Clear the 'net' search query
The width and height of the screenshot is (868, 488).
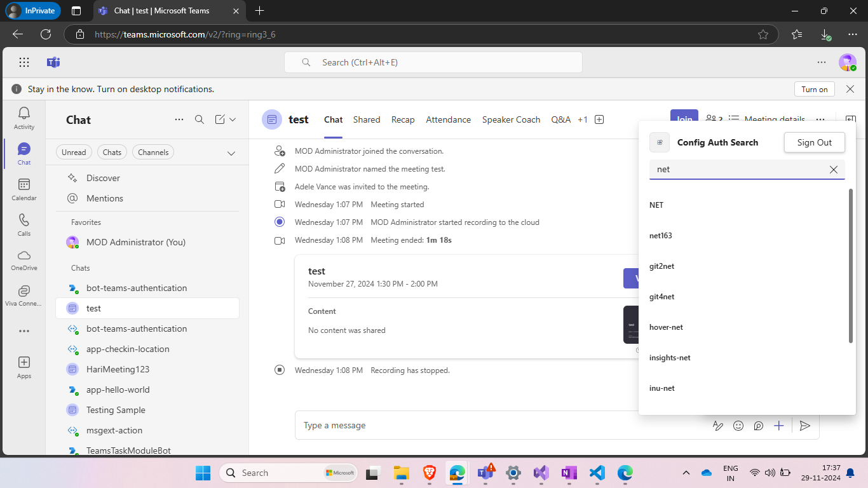[834, 170]
